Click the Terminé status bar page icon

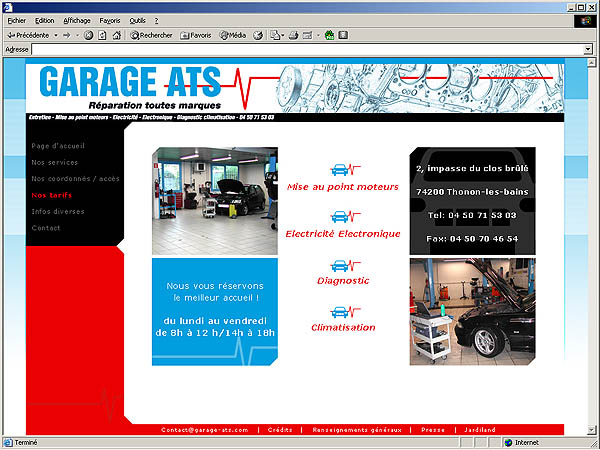pyautogui.click(x=8, y=443)
